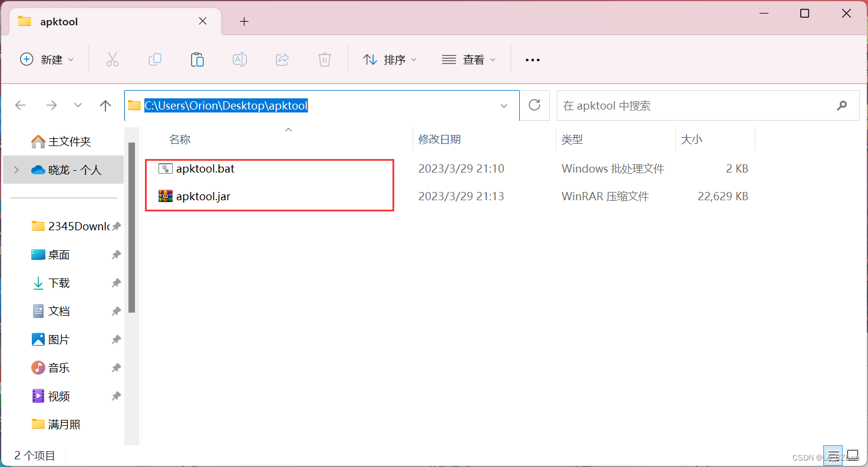Go up one folder level
The image size is (868, 467).
coord(105,105)
